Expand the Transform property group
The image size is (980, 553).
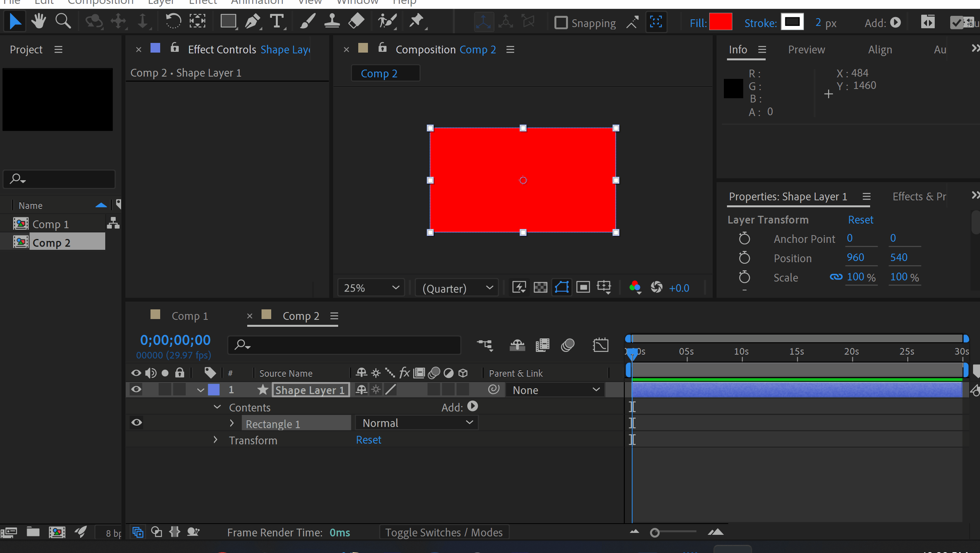click(x=215, y=440)
